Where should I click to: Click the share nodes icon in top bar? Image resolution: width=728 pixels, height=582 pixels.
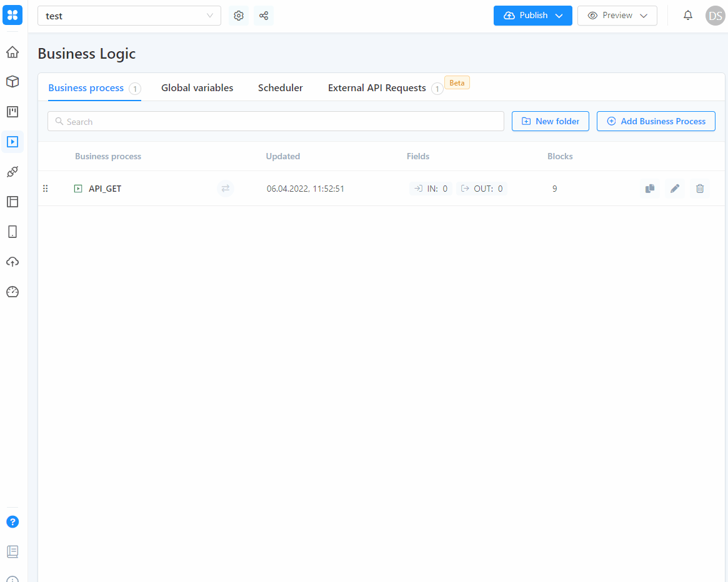pyautogui.click(x=264, y=16)
